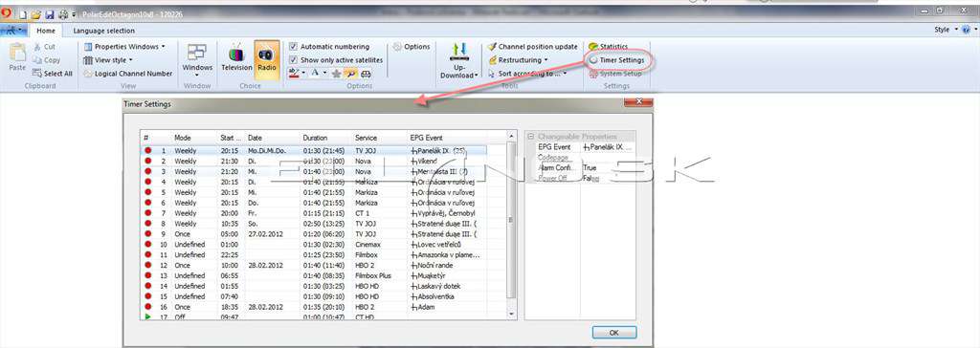The image size is (980, 348).
Task: Click the System Setup button
Action: pyautogui.click(x=615, y=74)
